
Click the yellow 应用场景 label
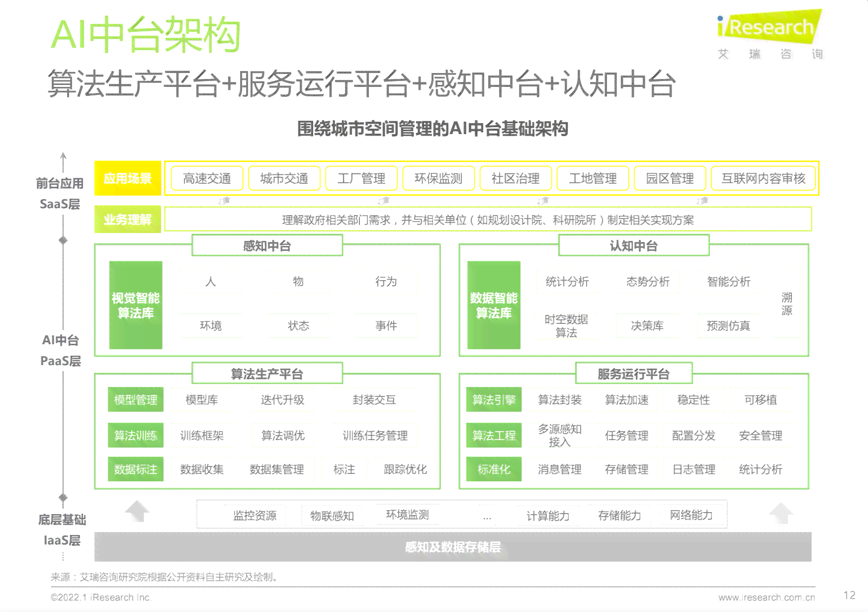click(x=128, y=178)
